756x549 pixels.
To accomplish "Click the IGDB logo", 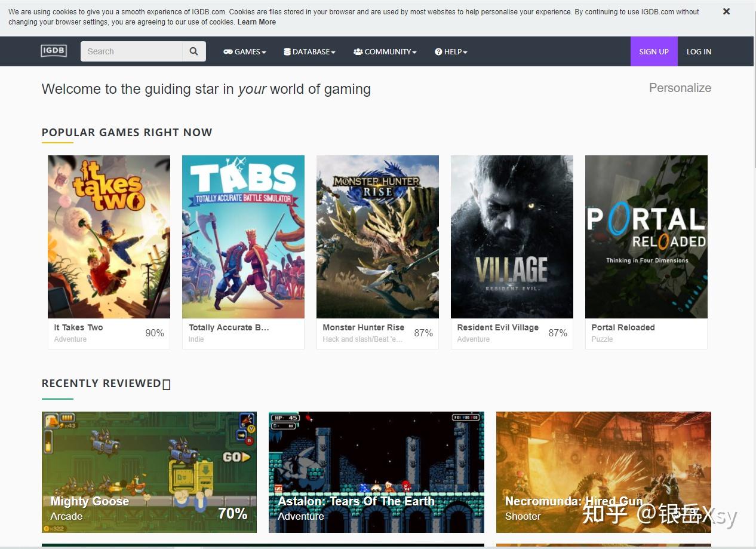I will coord(54,51).
